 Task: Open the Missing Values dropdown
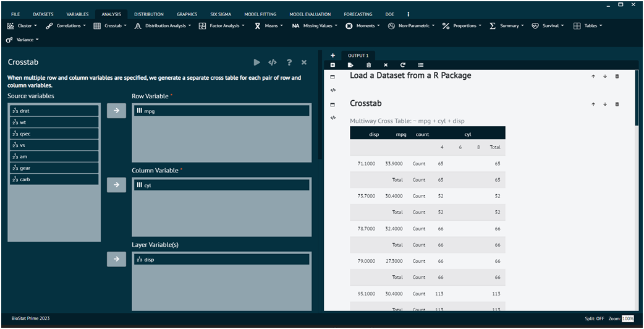pyautogui.click(x=315, y=26)
